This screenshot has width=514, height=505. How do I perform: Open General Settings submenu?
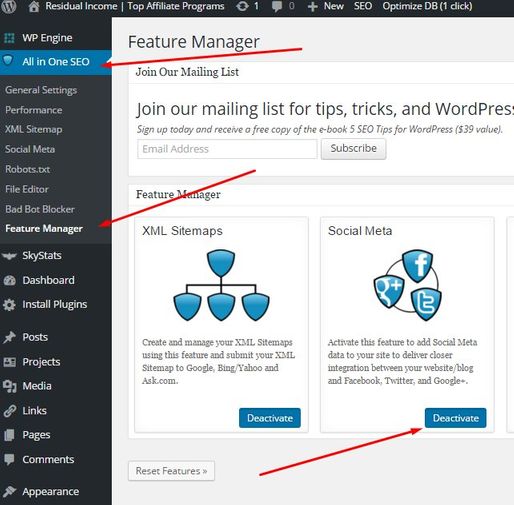coord(41,90)
